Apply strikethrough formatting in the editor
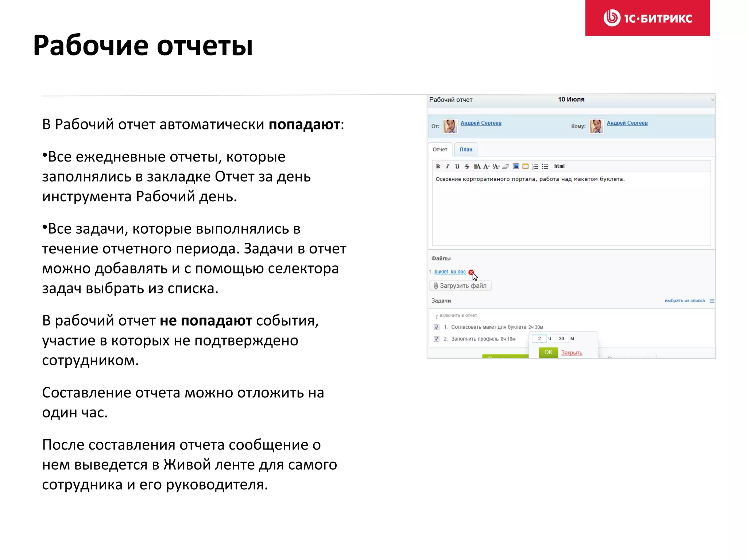This screenshot has height=560, width=747. pos(467,166)
